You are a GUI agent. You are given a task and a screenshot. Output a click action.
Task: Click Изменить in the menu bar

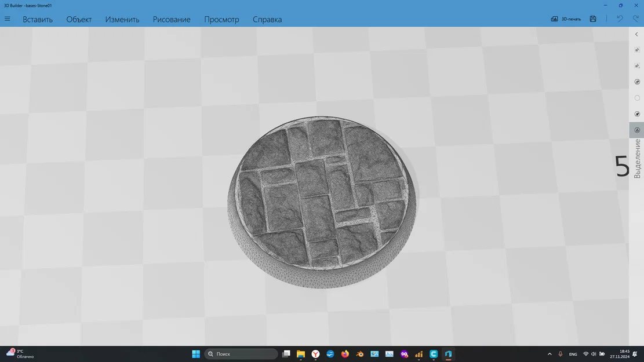click(x=122, y=19)
